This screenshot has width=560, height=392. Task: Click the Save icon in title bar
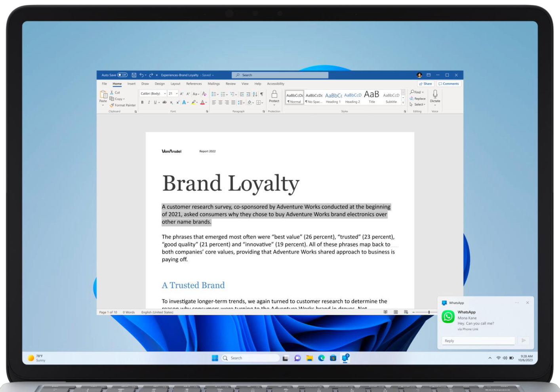[134, 75]
